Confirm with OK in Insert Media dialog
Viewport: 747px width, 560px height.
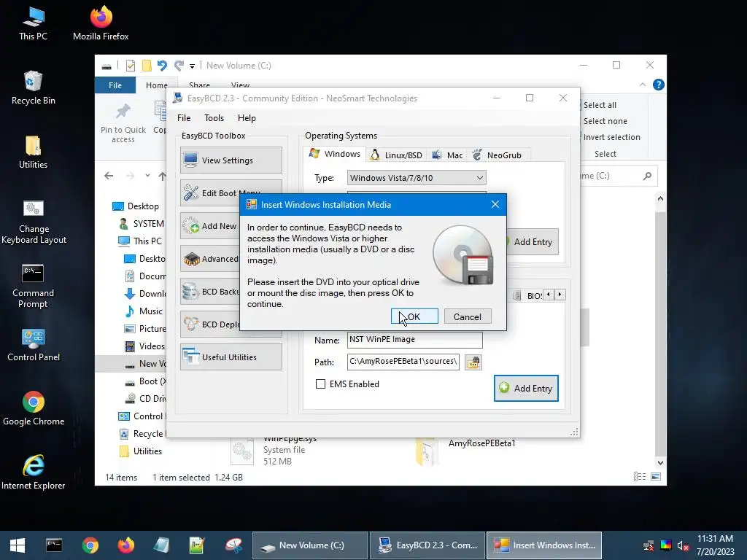click(x=414, y=316)
